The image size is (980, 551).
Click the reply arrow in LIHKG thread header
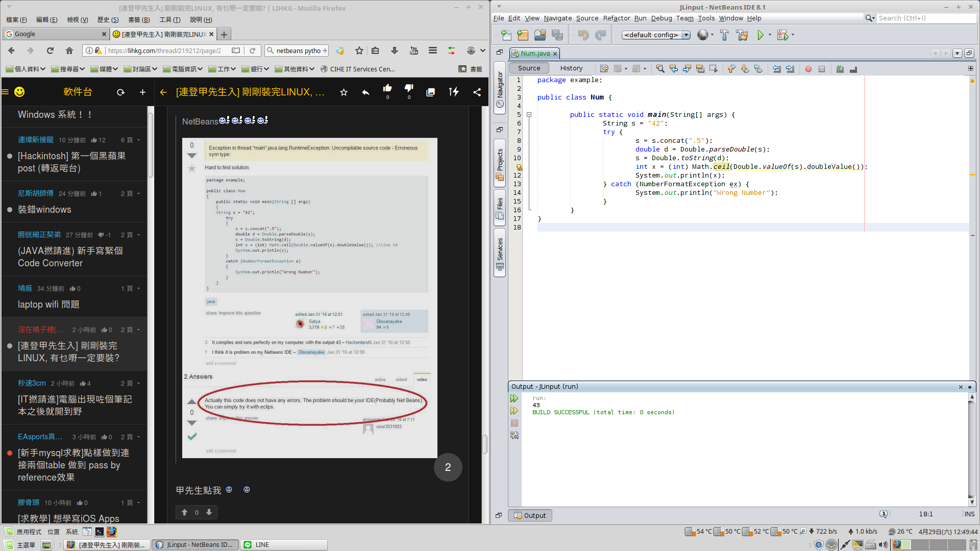pyautogui.click(x=365, y=92)
